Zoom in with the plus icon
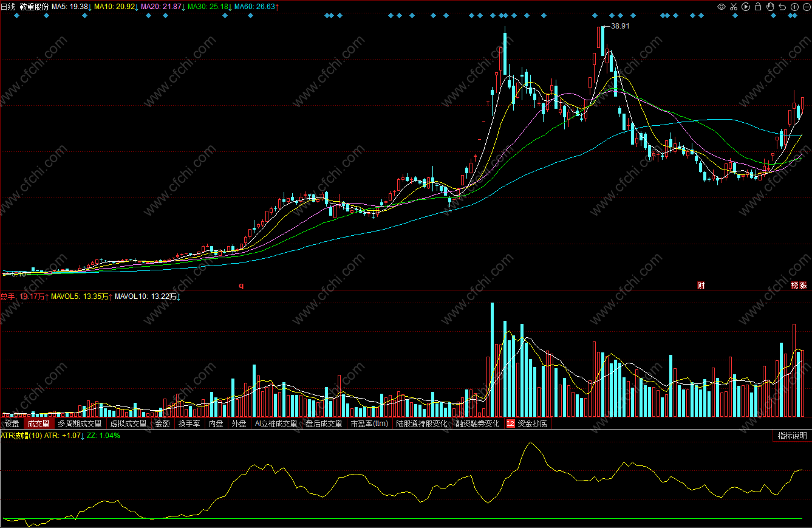The image size is (812, 528). tap(794, 7)
